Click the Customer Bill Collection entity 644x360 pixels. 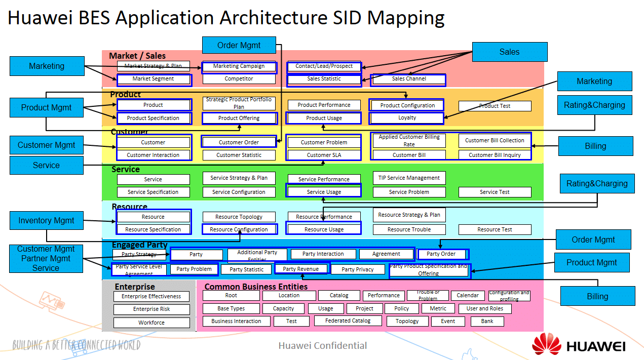[495, 140]
